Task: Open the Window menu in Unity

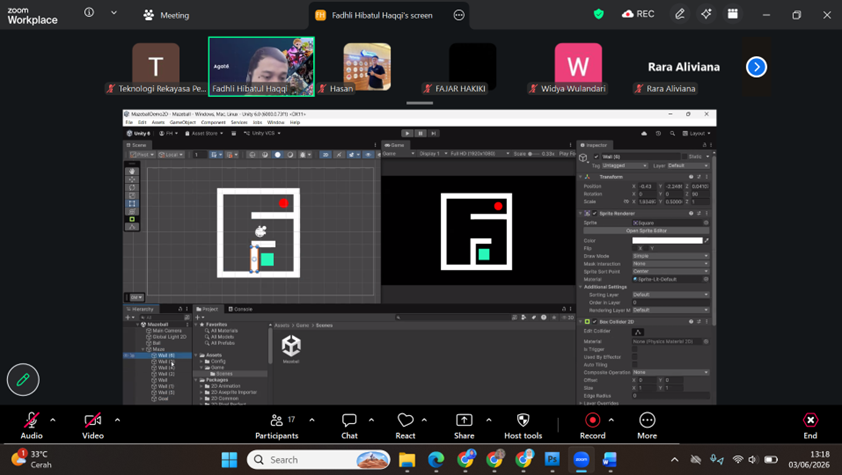Action: click(275, 122)
